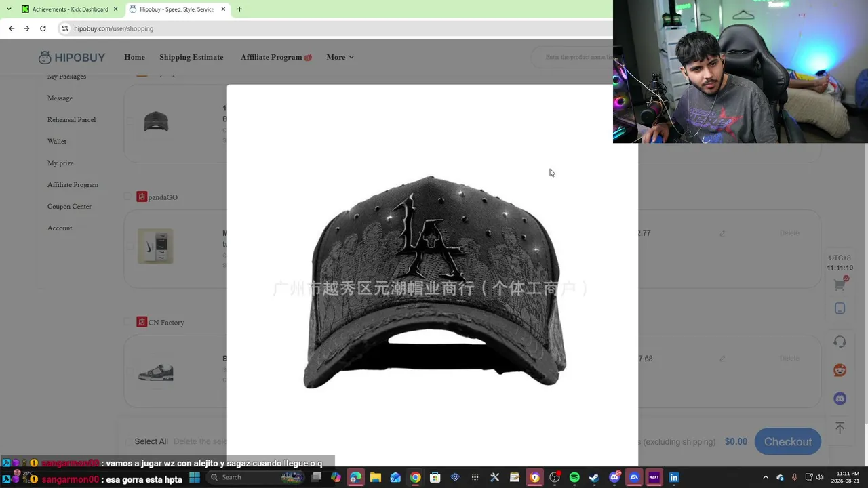Click the browser address bar URL

click(114, 28)
